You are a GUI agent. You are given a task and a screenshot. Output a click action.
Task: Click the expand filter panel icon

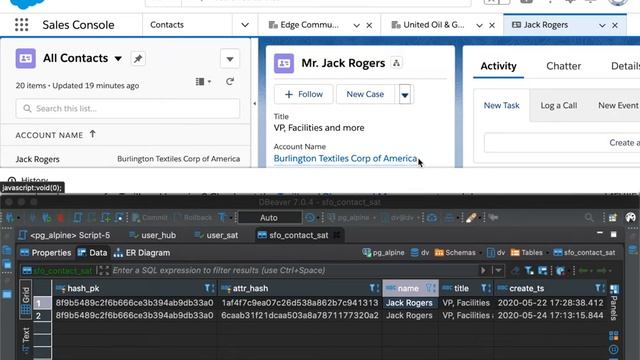[x=103, y=270]
